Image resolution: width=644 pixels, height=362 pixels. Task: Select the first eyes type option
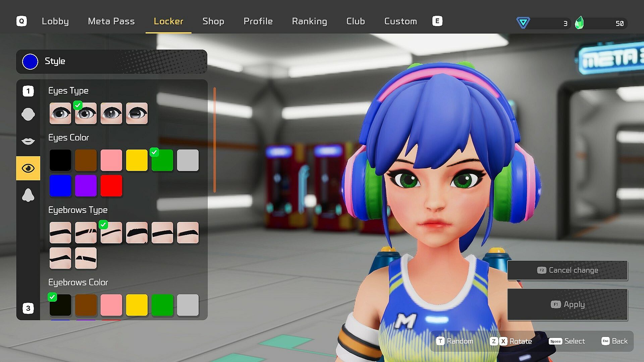[60, 113]
